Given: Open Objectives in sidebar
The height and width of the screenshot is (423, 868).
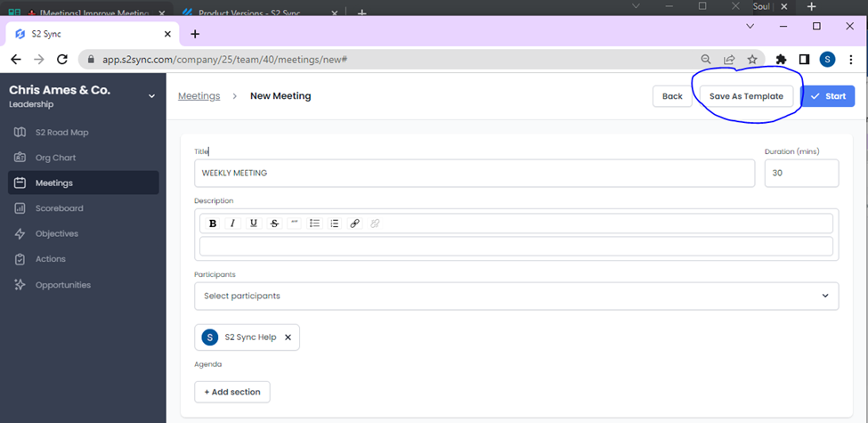Looking at the screenshot, I should click(x=83, y=233).
